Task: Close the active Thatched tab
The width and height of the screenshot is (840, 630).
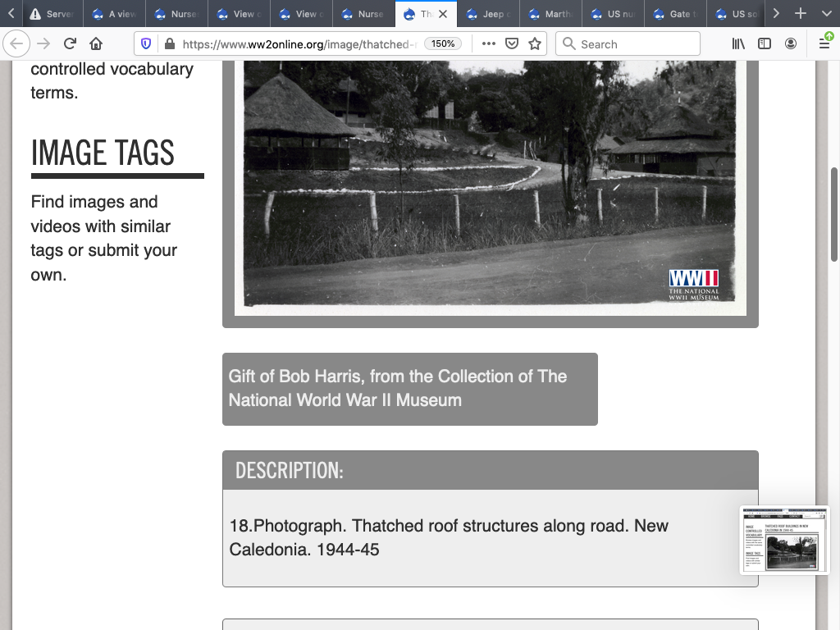Action: 443,14
